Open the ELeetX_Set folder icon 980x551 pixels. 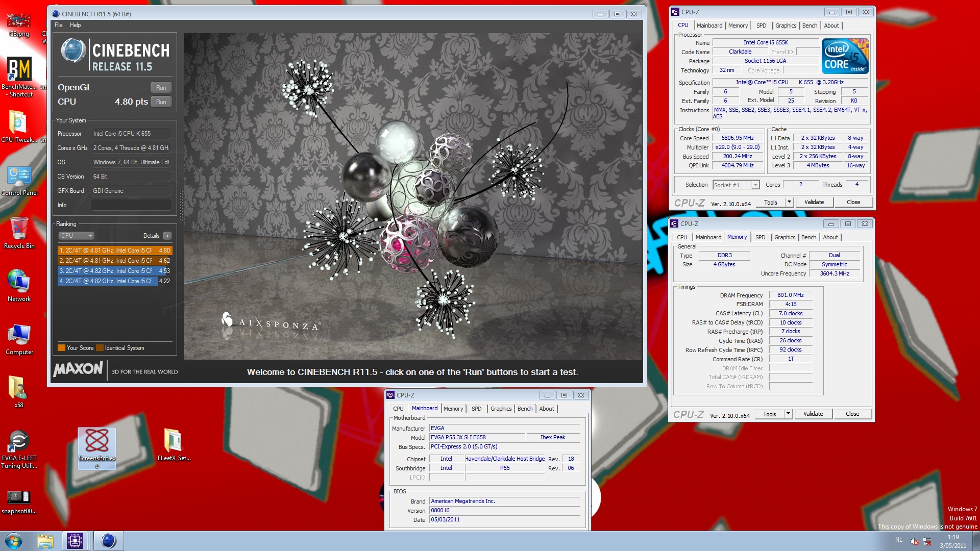pyautogui.click(x=174, y=444)
